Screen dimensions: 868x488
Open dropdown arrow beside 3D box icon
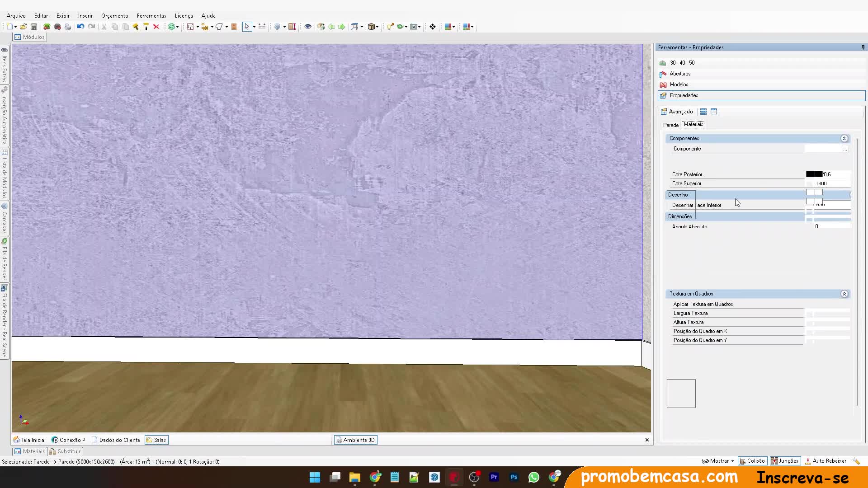377,27
